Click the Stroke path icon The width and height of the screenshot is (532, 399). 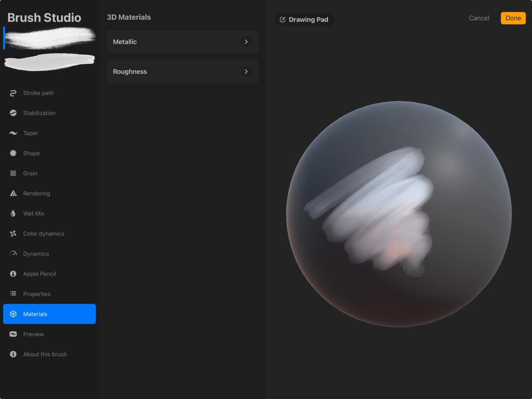tap(13, 93)
